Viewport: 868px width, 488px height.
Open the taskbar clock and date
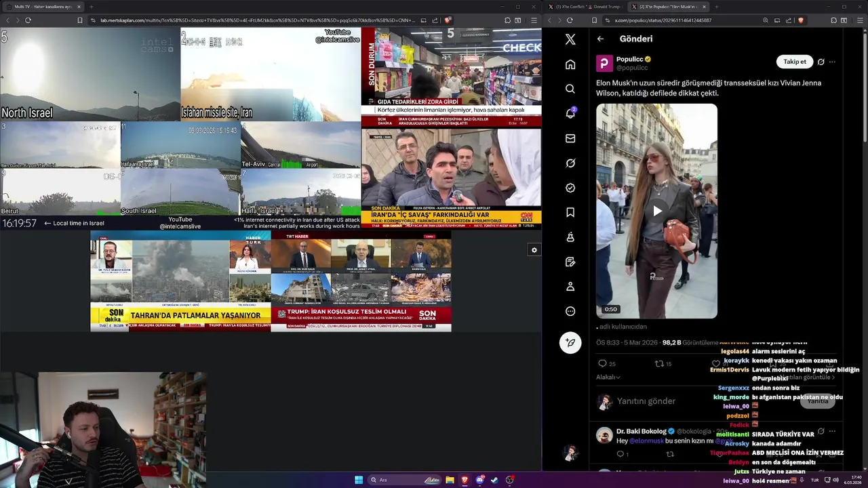[852, 480]
